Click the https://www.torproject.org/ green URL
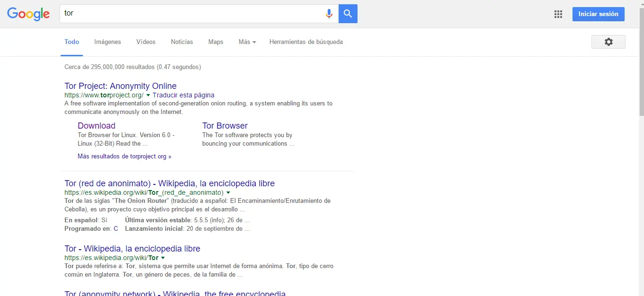 104,95
